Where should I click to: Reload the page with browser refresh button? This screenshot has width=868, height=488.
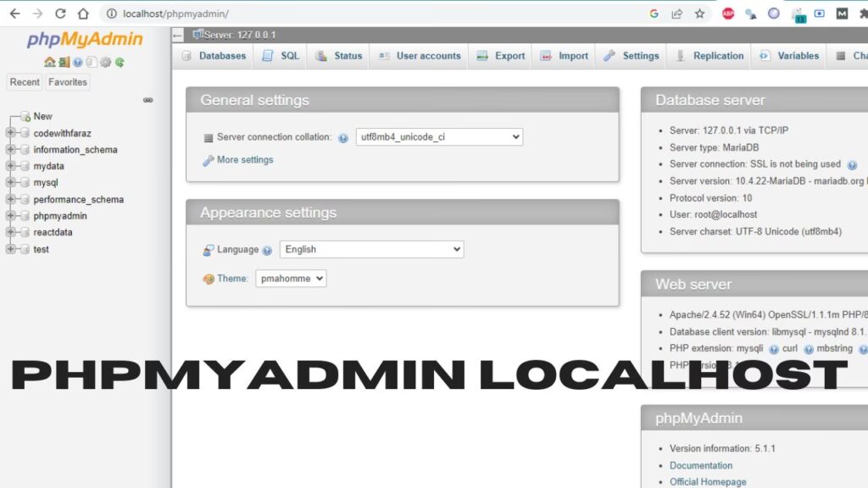click(x=60, y=14)
